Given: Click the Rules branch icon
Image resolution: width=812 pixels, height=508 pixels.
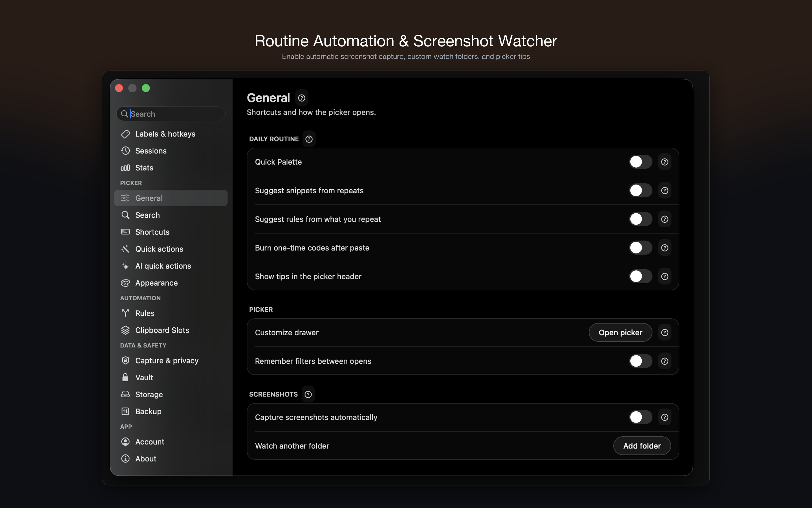Looking at the screenshot, I should (125, 313).
